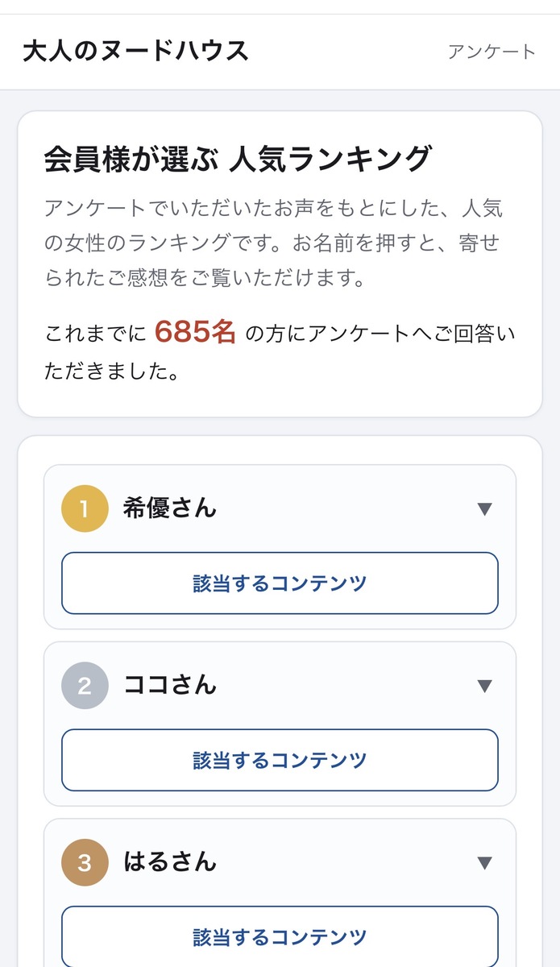
Task: Click the 会員様が選ぶ 人気ランキング heading
Action: (x=239, y=159)
